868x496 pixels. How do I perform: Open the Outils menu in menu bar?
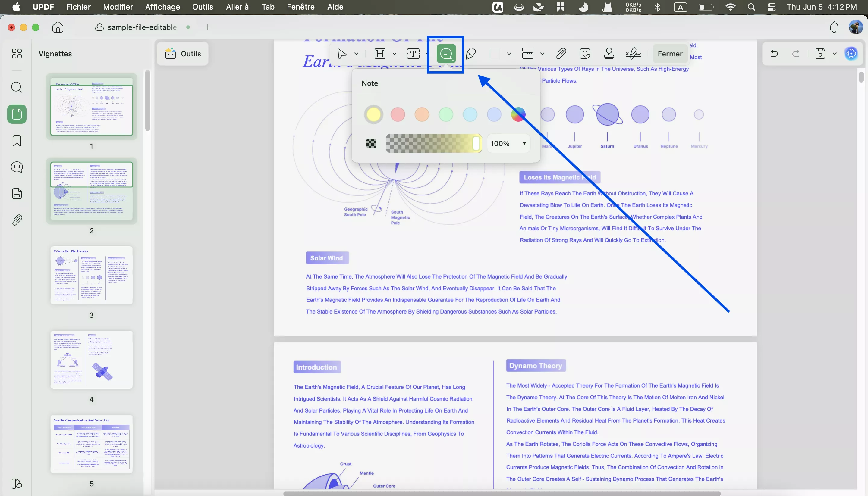point(203,7)
